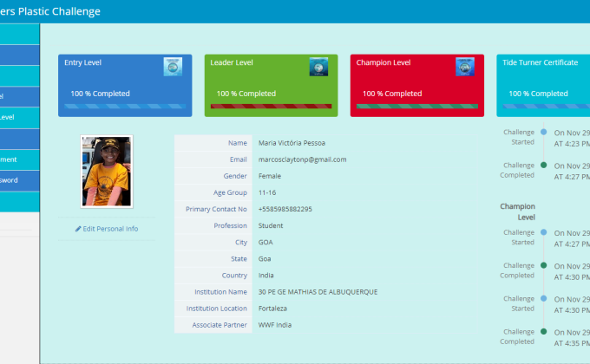Click the Entry Level striped progress bar
Screen dimensions: 590x364
tap(125, 107)
